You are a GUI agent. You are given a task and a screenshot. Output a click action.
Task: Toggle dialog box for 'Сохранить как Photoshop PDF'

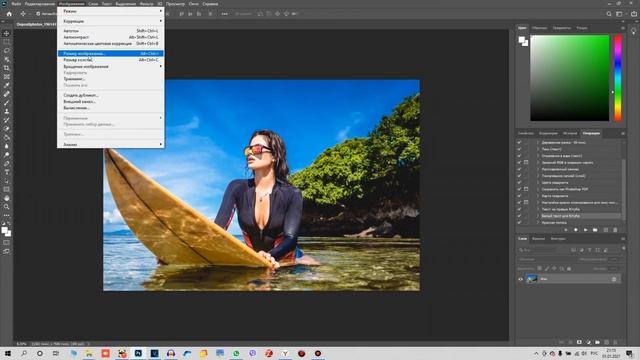[526, 189]
